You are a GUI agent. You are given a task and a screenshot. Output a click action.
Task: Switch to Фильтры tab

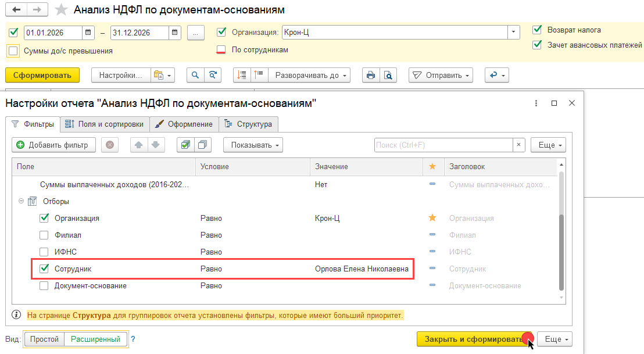coord(33,124)
